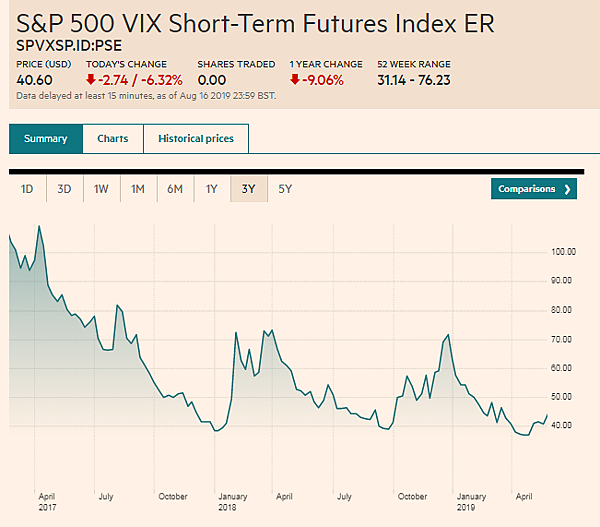Select the 3D time range
The width and height of the screenshot is (600, 527).
(x=64, y=189)
